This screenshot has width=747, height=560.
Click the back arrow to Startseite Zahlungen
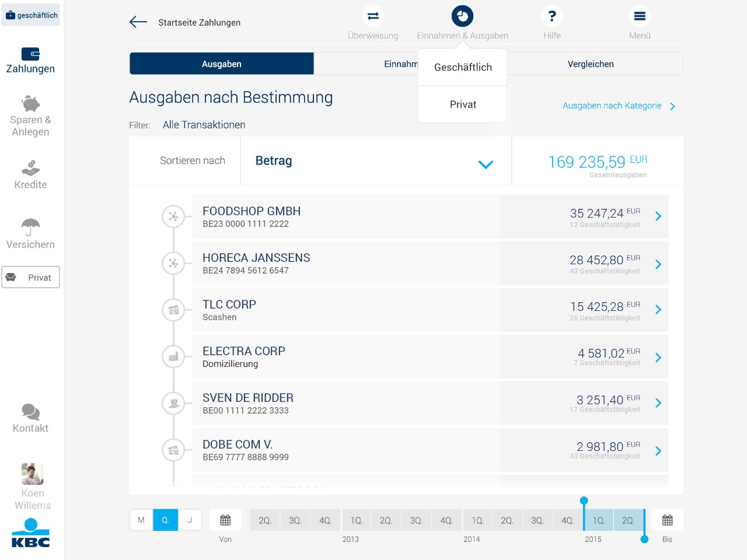click(138, 22)
